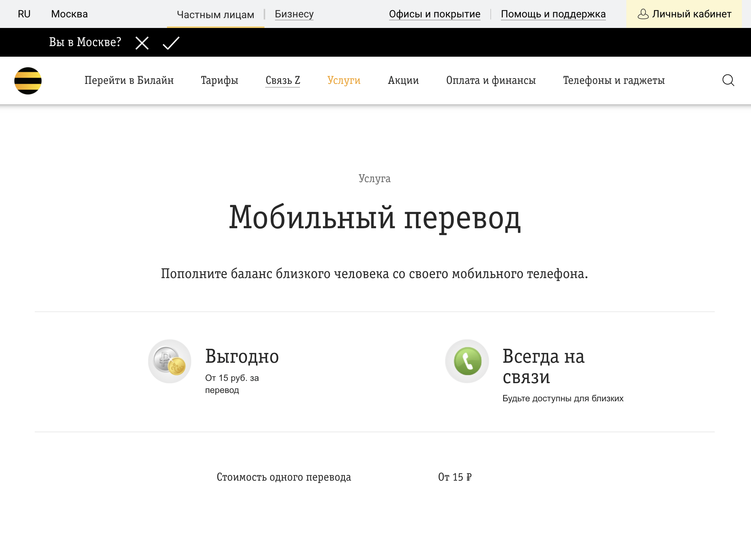Open Помощь и поддержка link

[553, 14]
